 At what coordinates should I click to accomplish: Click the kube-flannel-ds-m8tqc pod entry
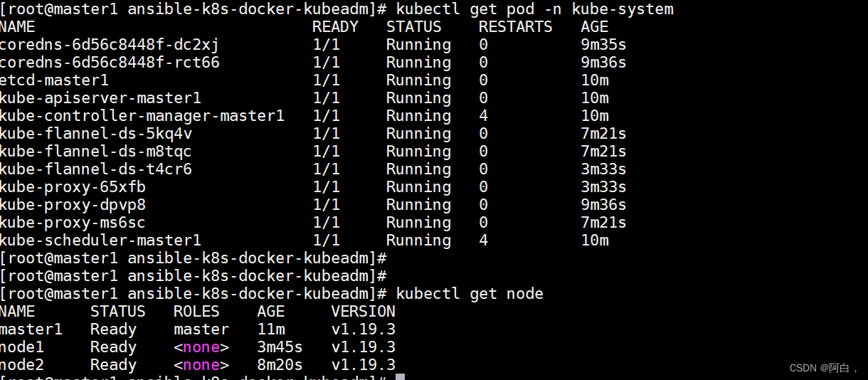[x=95, y=152]
